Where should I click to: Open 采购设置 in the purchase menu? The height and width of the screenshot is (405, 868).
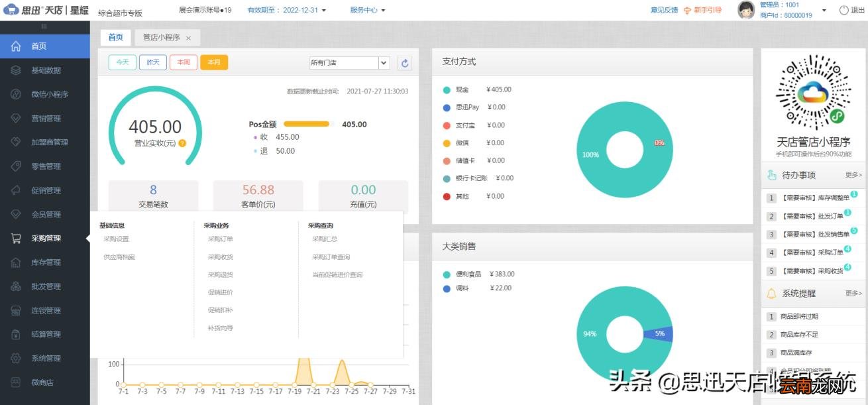pyautogui.click(x=116, y=239)
